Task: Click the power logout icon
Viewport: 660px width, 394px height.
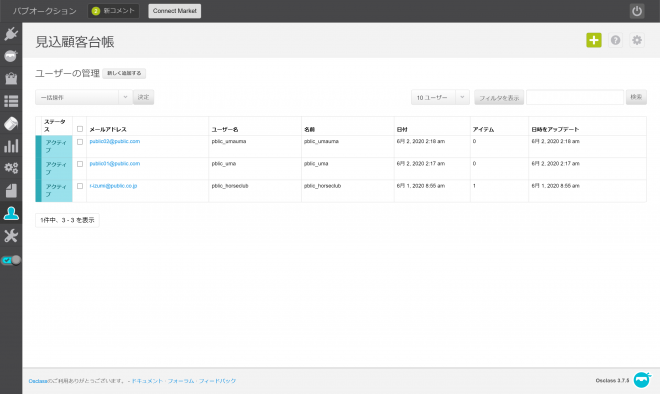Action: coord(637,11)
